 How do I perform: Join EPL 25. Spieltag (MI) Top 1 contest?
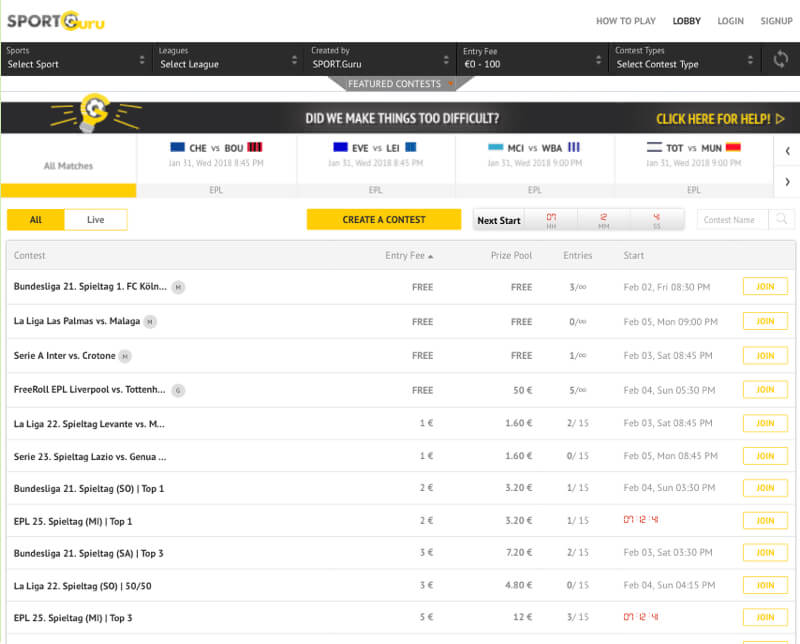pyautogui.click(x=765, y=521)
